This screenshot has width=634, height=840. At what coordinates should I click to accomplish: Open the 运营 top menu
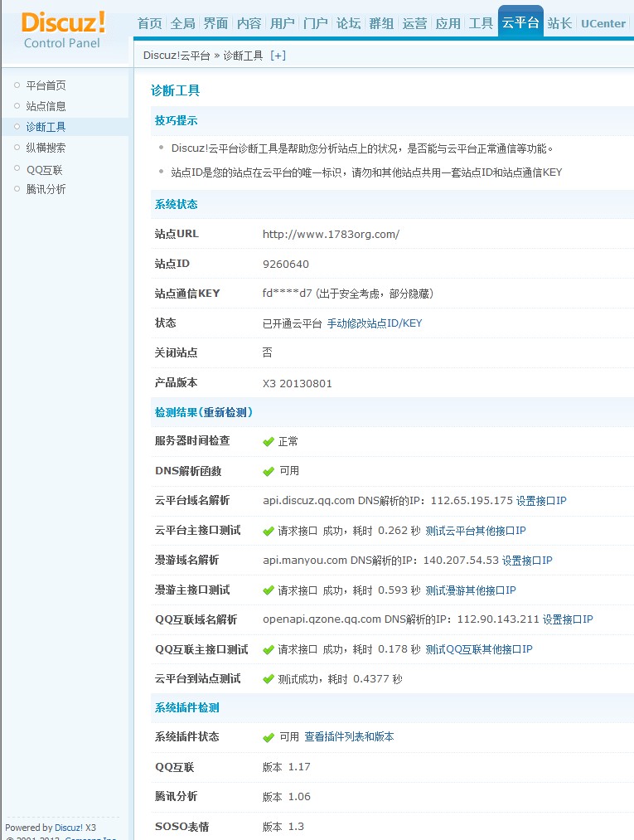[x=414, y=23]
